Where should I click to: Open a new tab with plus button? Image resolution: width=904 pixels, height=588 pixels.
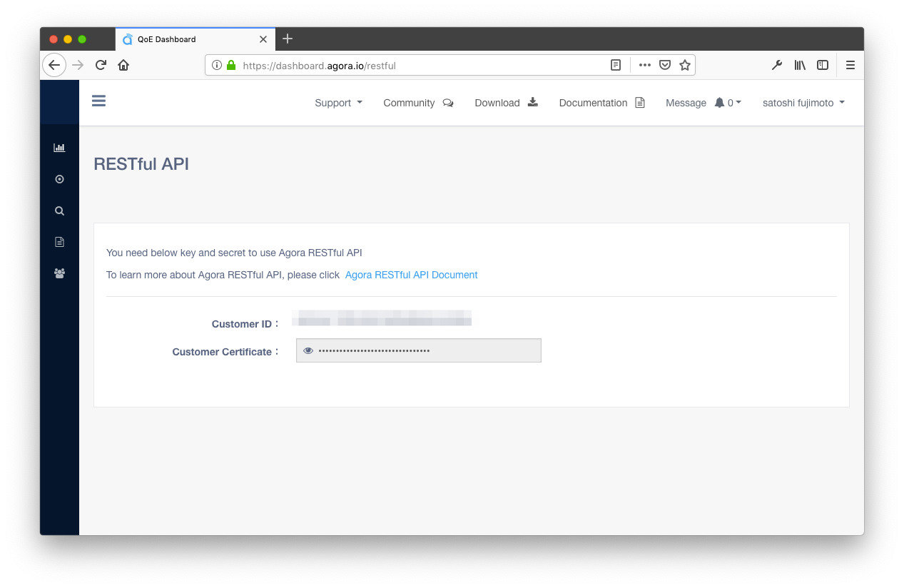pyautogui.click(x=288, y=39)
